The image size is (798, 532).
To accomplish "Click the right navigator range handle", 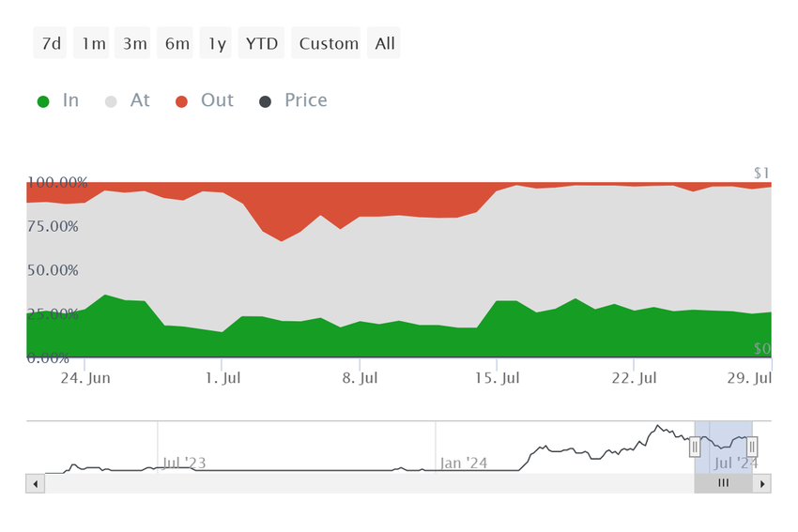I will click(x=752, y=447).
